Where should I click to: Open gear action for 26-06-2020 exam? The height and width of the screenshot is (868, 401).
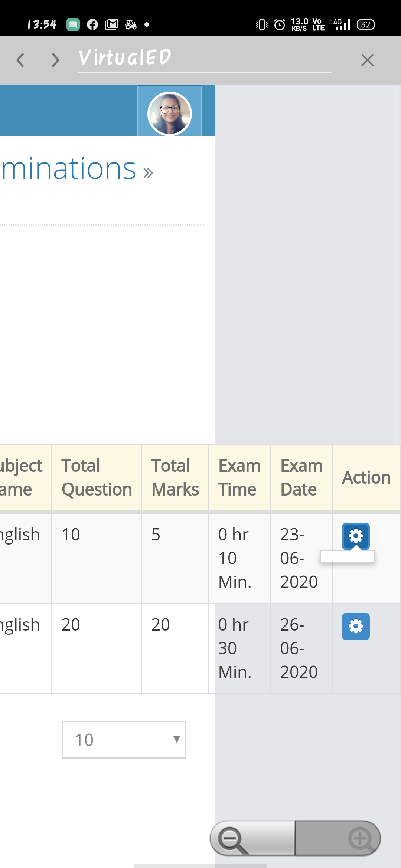(x=356, y=626)
